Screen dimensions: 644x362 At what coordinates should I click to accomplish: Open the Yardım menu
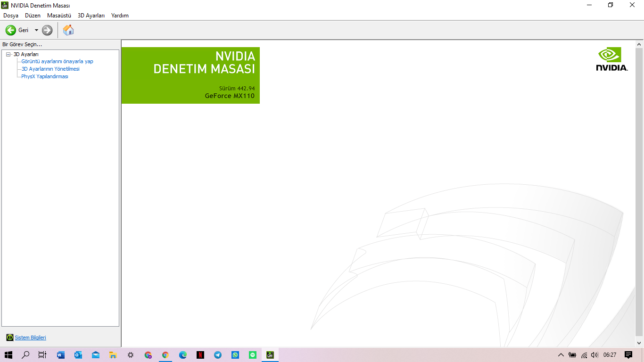point(120,16)
